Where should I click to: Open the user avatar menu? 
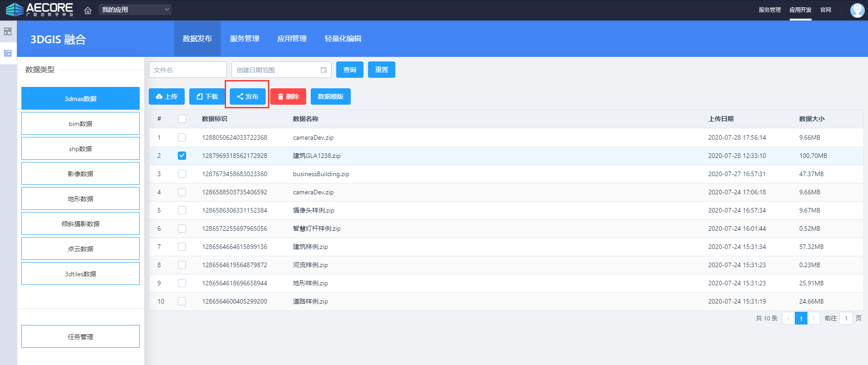857,10
